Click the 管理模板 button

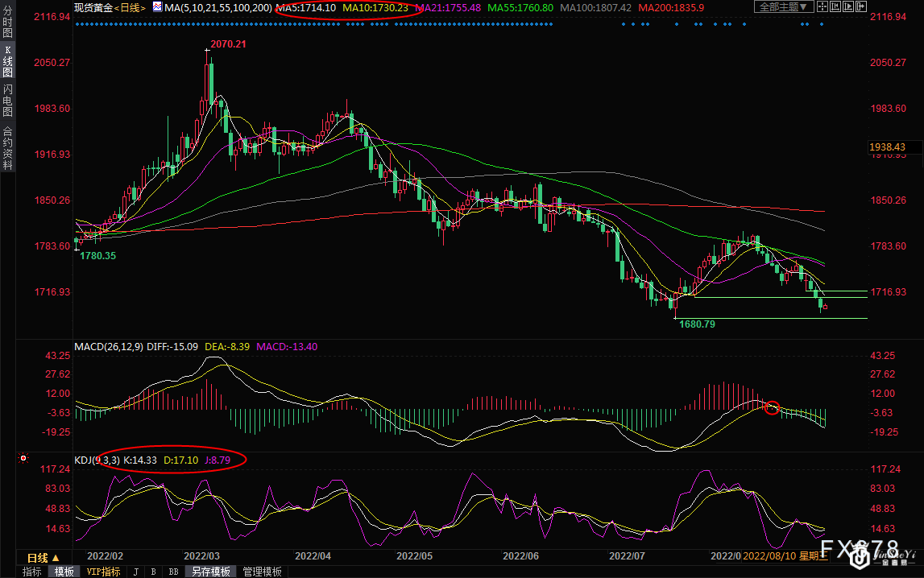262,572
